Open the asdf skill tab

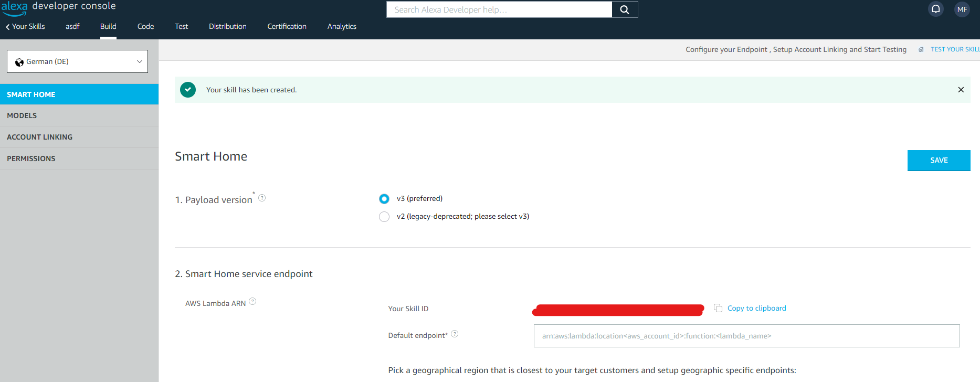click(x=72, y=26)
